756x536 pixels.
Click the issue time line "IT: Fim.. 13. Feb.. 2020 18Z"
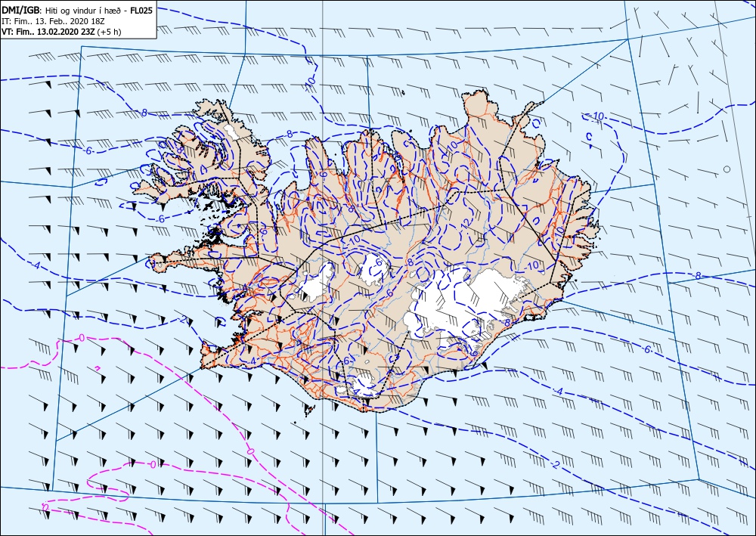click(53, 21)
